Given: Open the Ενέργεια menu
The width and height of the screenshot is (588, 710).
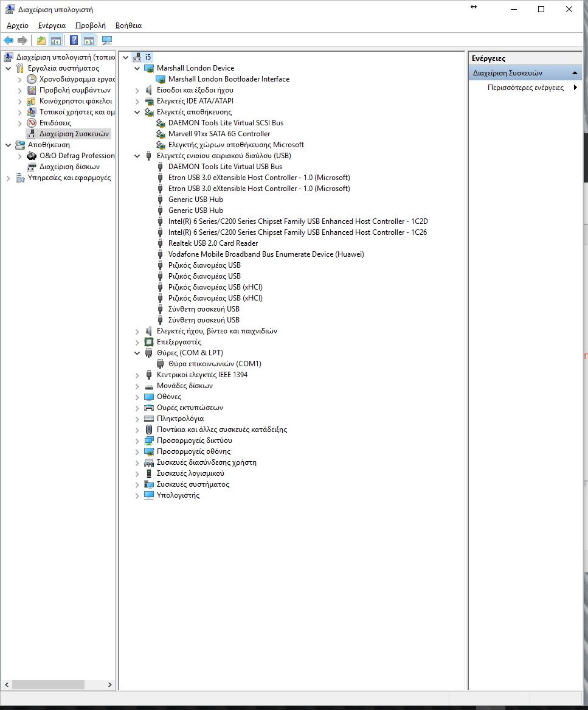Looking at the screenshot, I should coord(52,26).
